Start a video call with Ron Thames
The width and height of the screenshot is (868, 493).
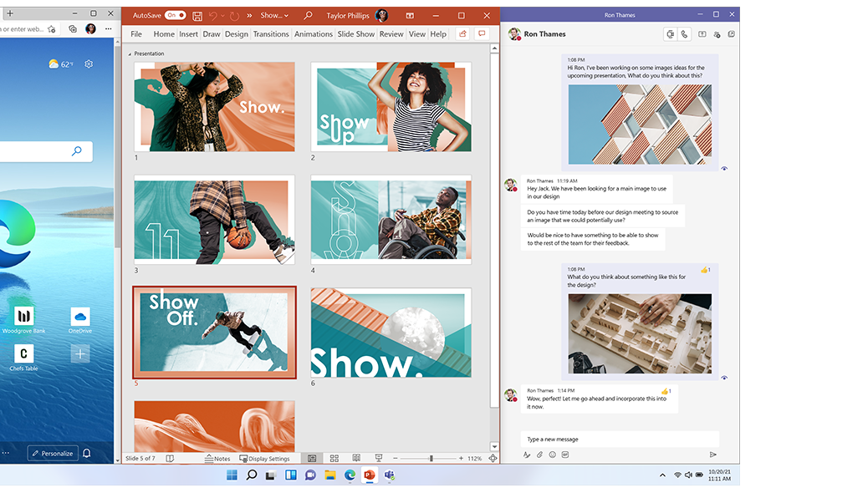point(670,34)
